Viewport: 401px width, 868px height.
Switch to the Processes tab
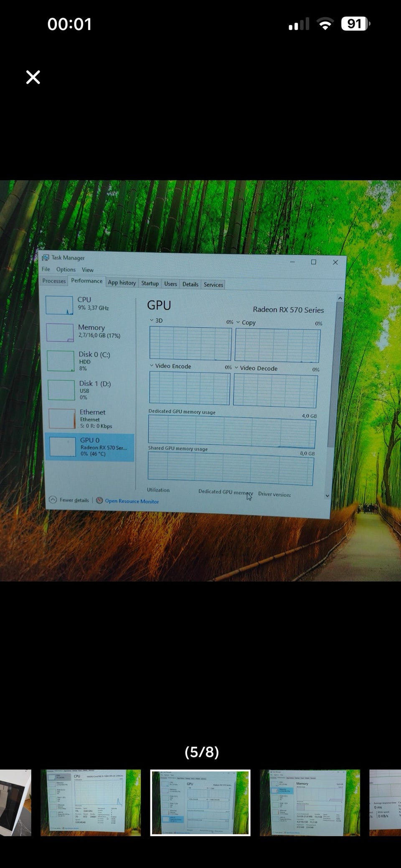click(54, 281)
